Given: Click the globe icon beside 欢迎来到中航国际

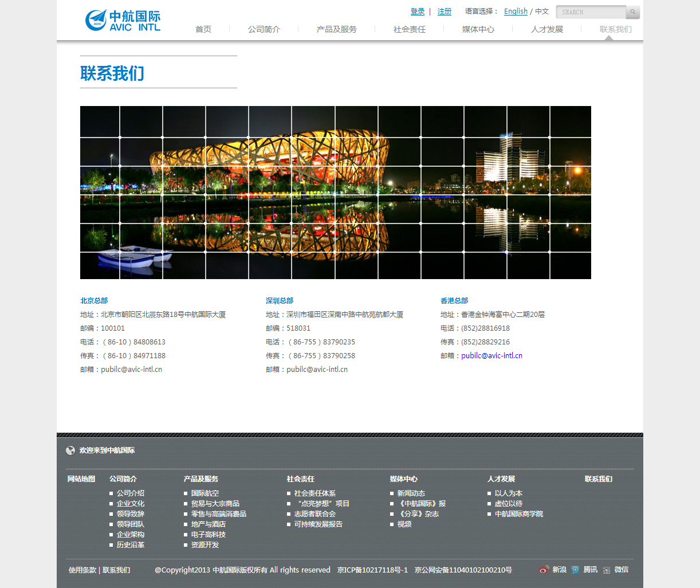Looking at the screenshot, I should [69, 450].
